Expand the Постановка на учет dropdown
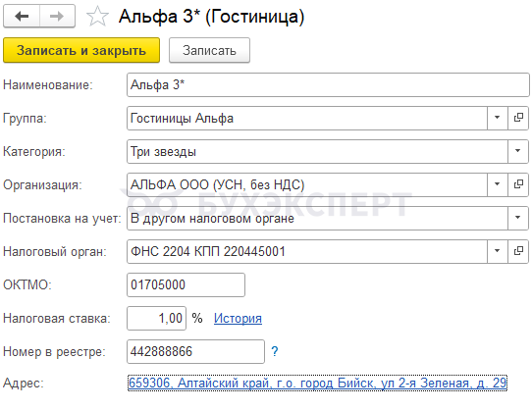Image resolution: width=532 pixels, height=410 pixels. (x=517, y=218)
